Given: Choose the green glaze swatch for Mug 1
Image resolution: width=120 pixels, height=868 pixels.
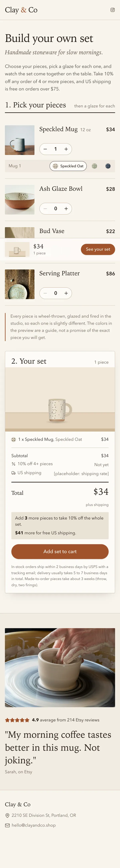Looking at the screenshot, I should click(x=94, y=166).
